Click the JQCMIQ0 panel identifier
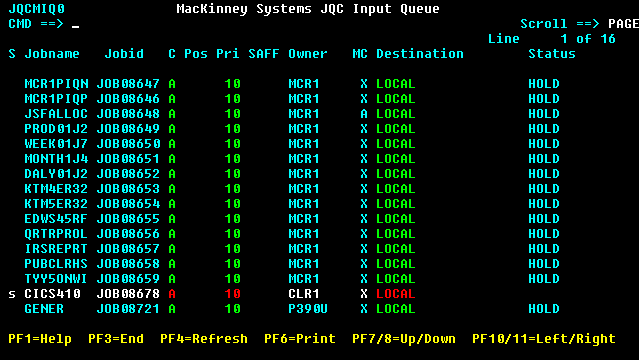The height and width of the screenshot is (360, 639). pyautogui.click(x=36, y=9)
